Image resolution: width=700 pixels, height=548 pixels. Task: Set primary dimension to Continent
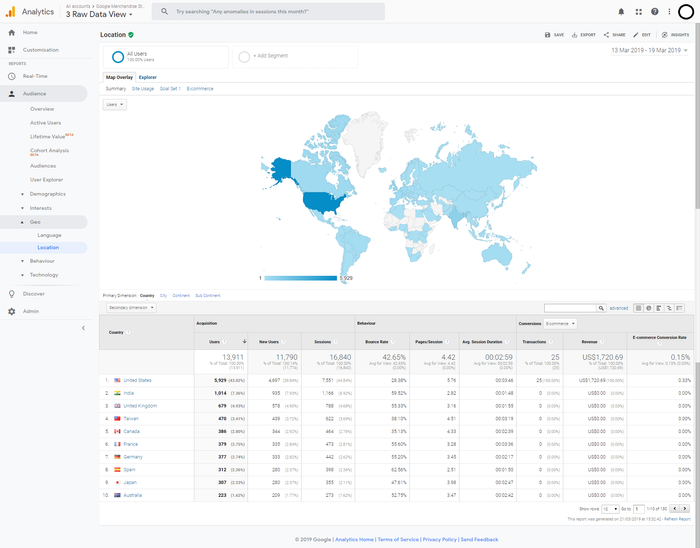[181, 296]
